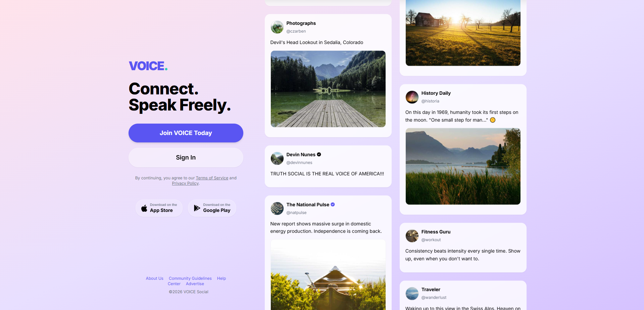Open Community Guidelines footer link
The width and height of the screenshot is (644, 310).
[190, 278]
